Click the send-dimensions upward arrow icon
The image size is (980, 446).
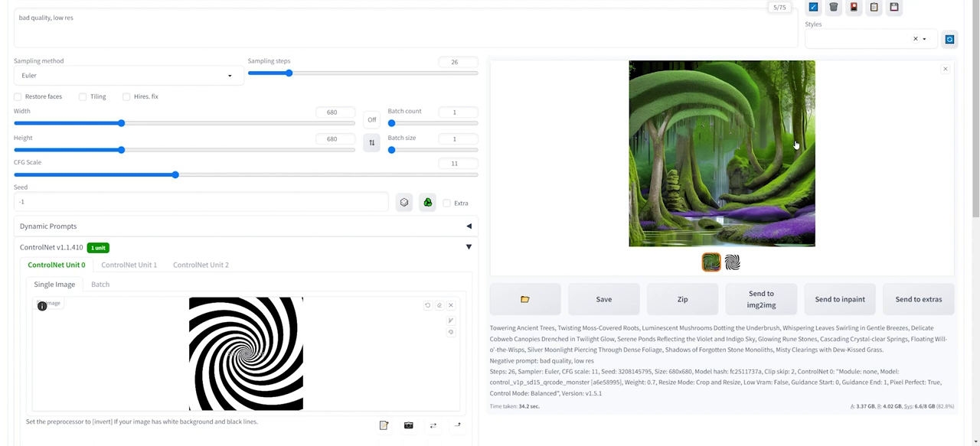click(x=458, y=425)
